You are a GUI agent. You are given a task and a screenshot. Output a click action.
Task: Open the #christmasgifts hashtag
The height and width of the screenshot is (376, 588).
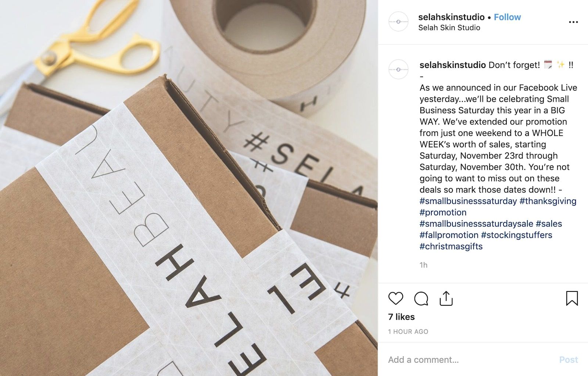tap(451, 247)
